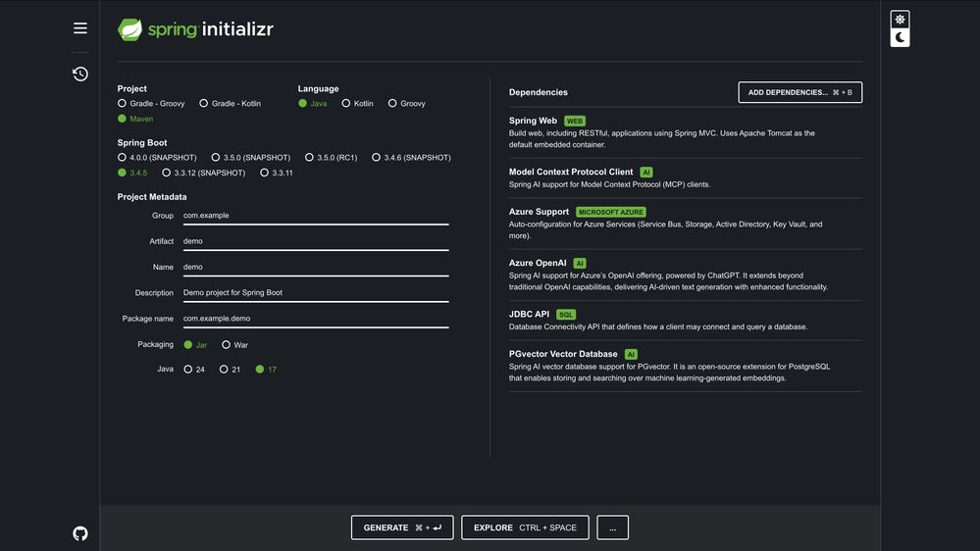Image resolution: width=980 pixels, height=551 pixels.
Task: Focus the Artifact input field
Action: [316, 241]
